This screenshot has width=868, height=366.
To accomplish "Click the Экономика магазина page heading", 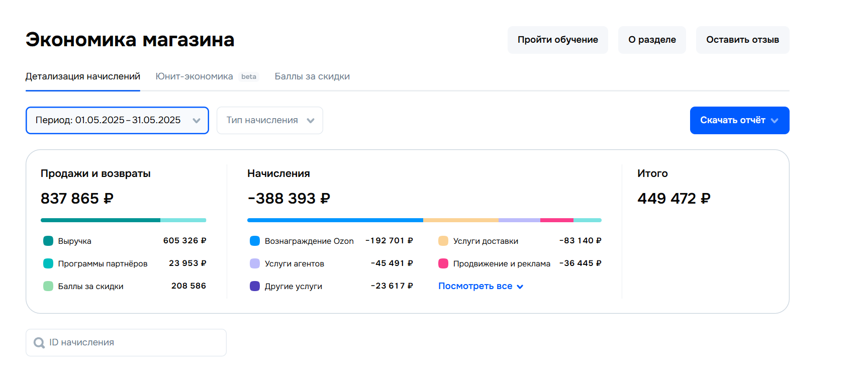I will coord(130,40).
